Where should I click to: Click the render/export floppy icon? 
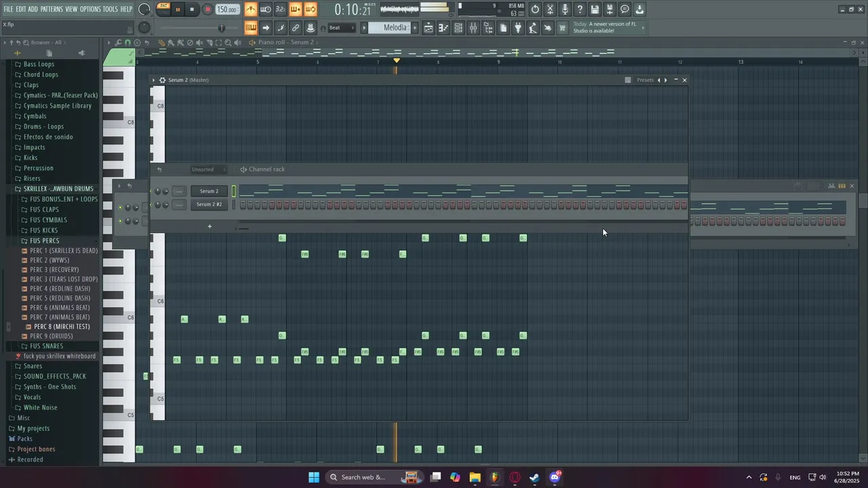click(x=610, y=9)
